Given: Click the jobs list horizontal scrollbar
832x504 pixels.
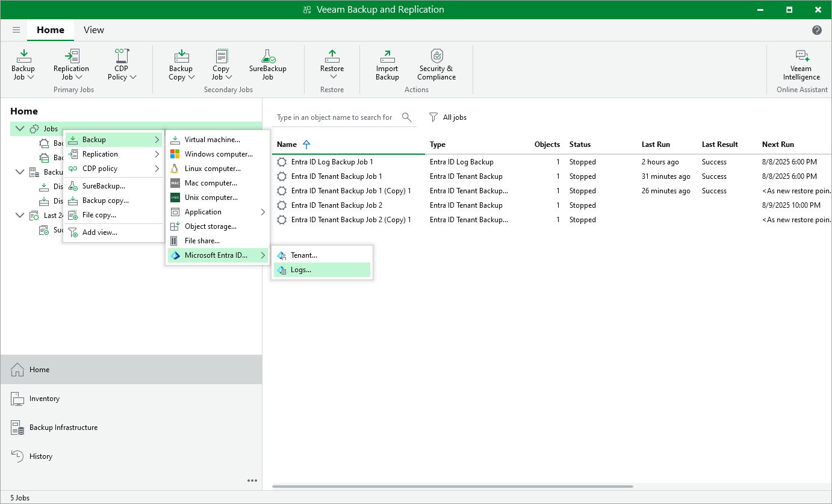Looking at the screenshot, I should 453,486.
